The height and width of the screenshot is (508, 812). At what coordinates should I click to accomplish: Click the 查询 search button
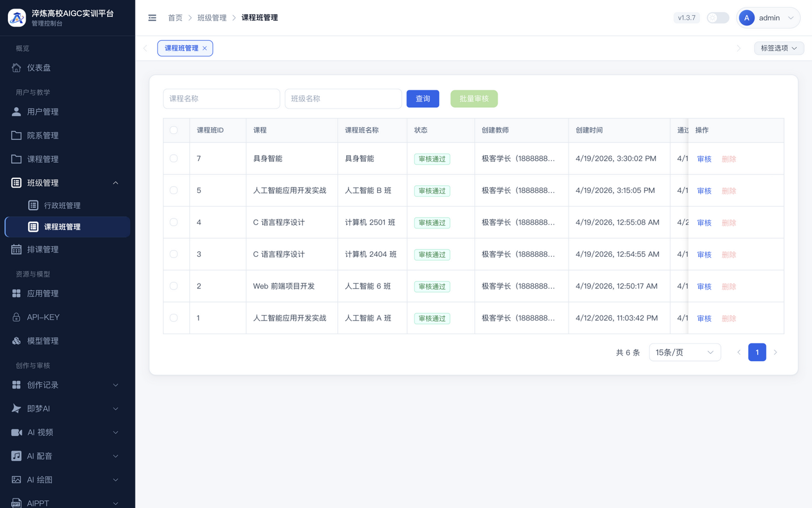tap(423, 99)
